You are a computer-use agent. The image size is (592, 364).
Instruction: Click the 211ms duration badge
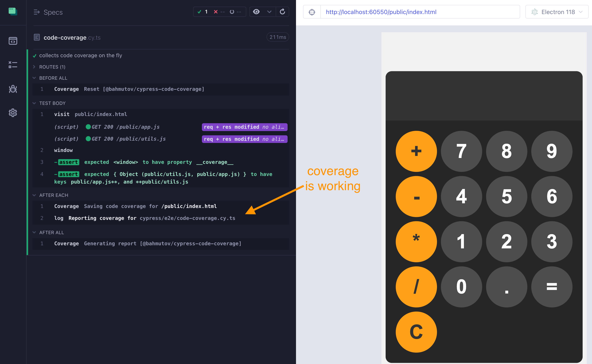pyautogui.click(x=278, y=37)
